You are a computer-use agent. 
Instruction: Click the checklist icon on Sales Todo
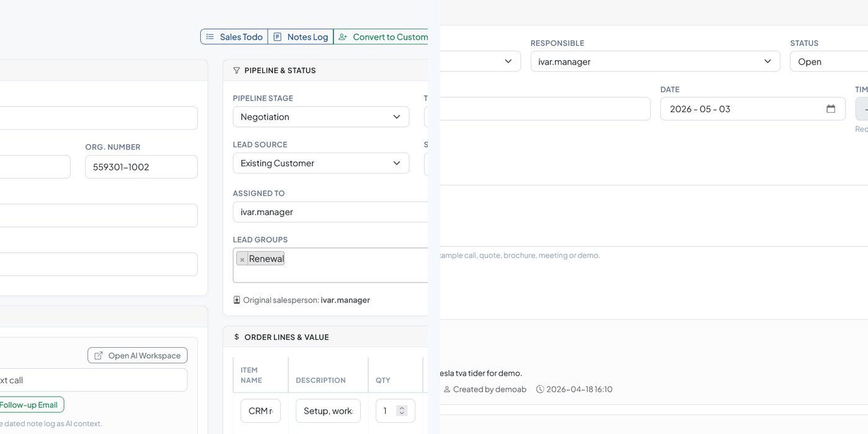(x=210, y=36)
